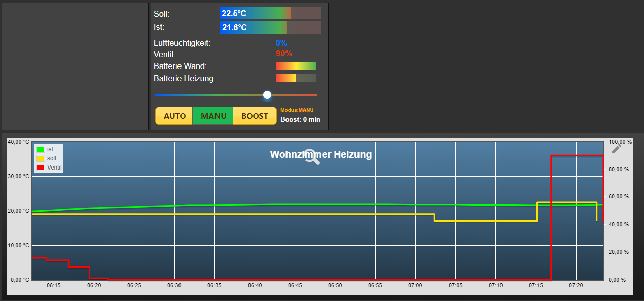The height and width of the screenshot is (301, 644).
Task: Click the 20,00 °C axis label
Action: coord(18,211)
